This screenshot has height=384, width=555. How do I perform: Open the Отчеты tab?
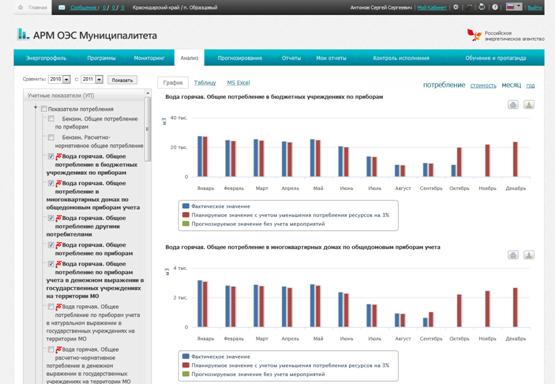tap(291, 58)
